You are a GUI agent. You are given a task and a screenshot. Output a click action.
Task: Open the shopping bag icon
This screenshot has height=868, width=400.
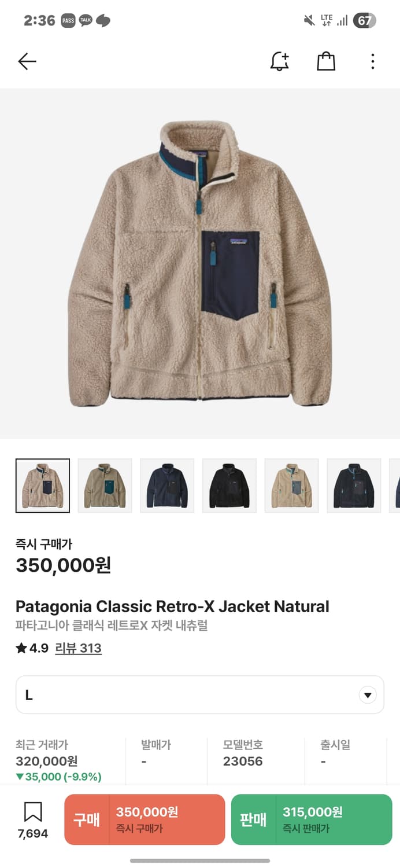(x=326, y=61)
